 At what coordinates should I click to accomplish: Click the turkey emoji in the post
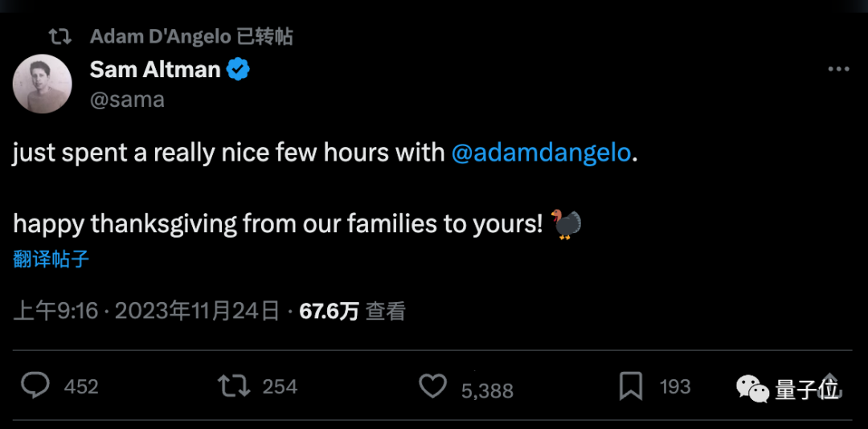coord(567,223)
